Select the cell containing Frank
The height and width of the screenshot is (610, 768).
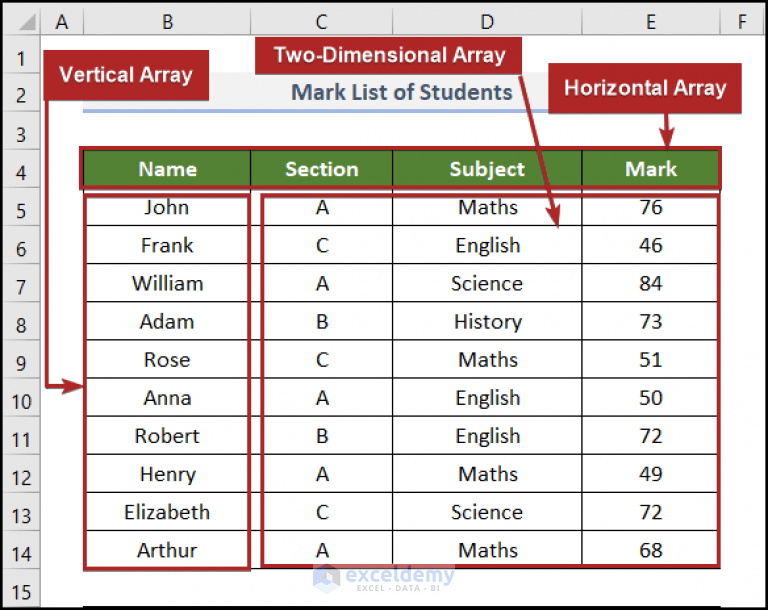click(x=167, y=245)
